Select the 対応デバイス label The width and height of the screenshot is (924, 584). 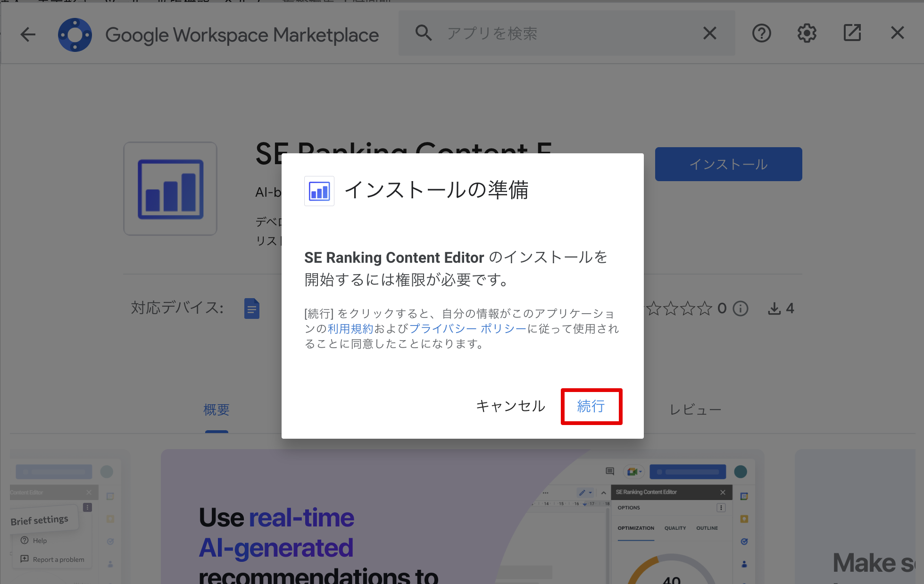coord(177,308)
